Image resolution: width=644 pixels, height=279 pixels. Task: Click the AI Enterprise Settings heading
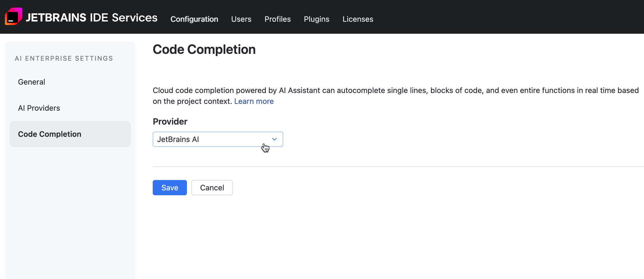point(64,58)
